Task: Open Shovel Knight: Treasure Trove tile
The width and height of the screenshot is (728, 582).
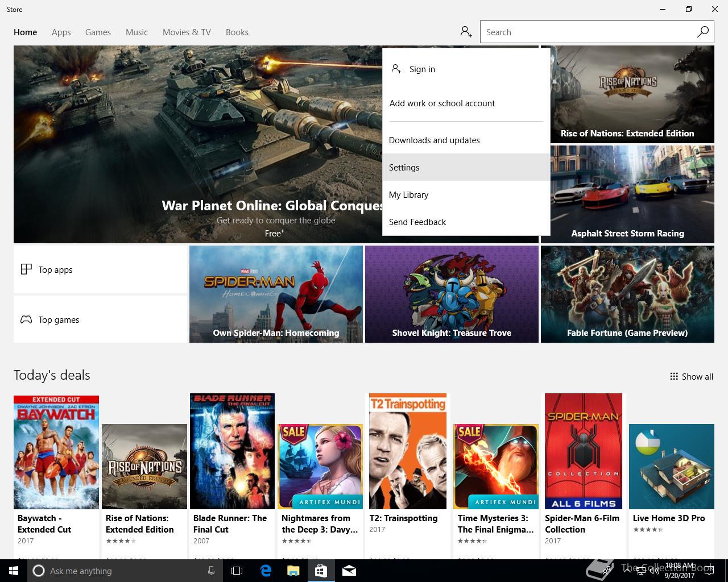Action: (x=452, y=294)
